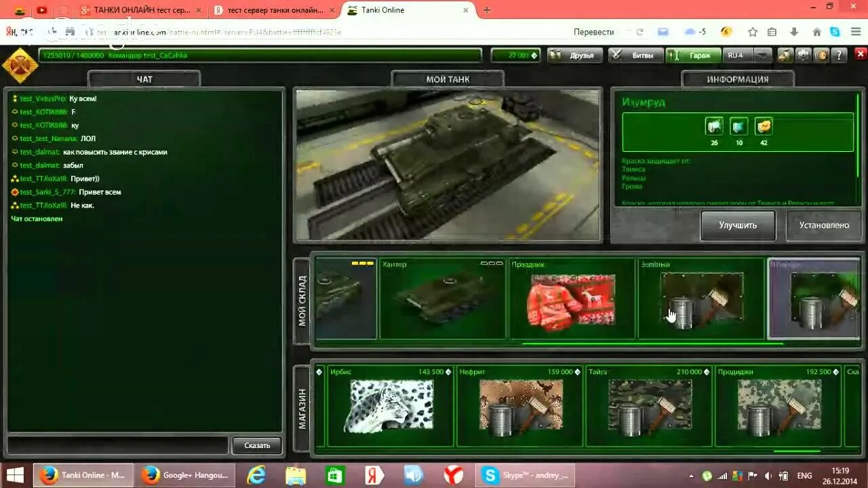Select the Нефрит paint in shop
This screenshot has height=488, width=868.
pyautogui.click(x=519, y=407)
